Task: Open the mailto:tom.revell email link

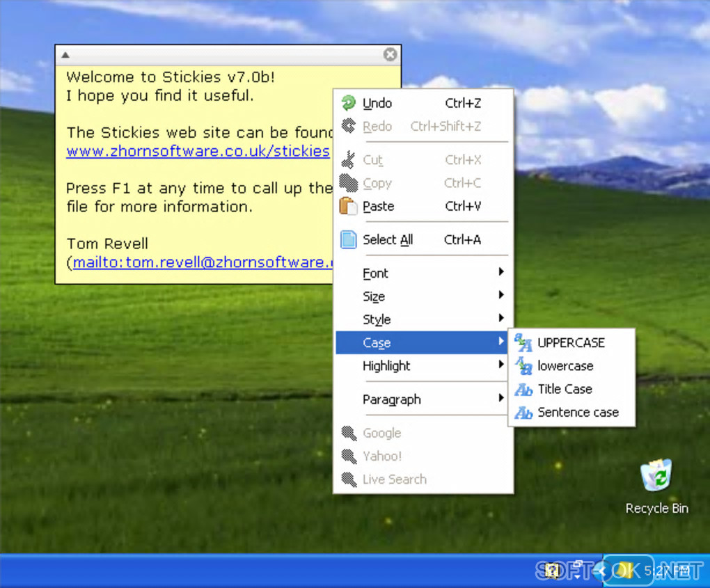Action: click(203, 262)
